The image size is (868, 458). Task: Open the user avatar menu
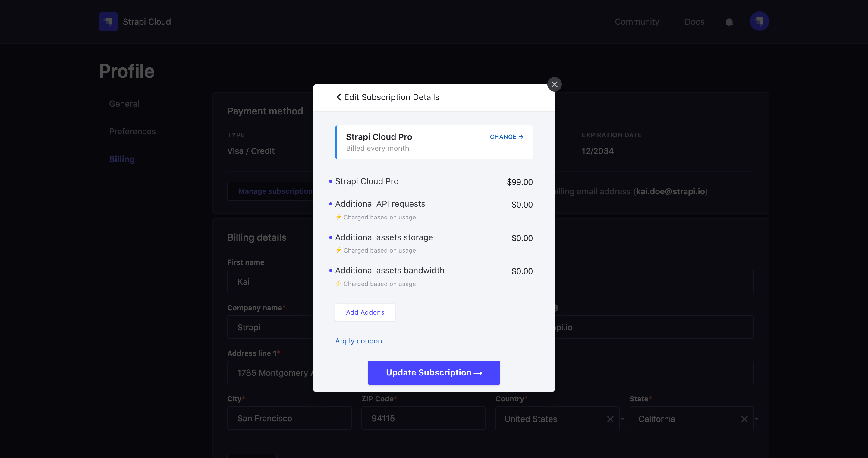click(x=759, y=21)
